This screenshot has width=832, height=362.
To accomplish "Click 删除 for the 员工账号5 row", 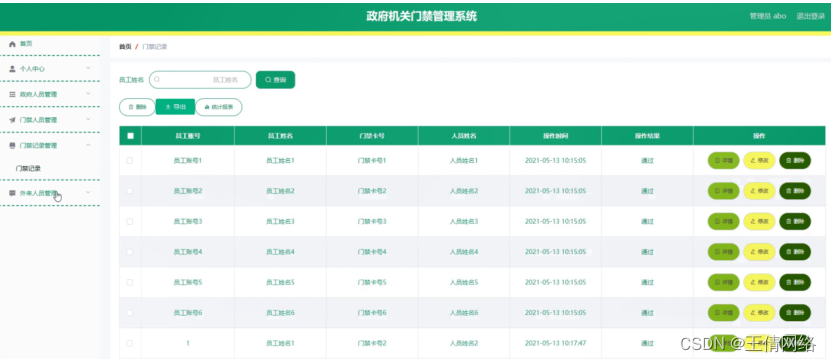I will [x=795, y=282].
